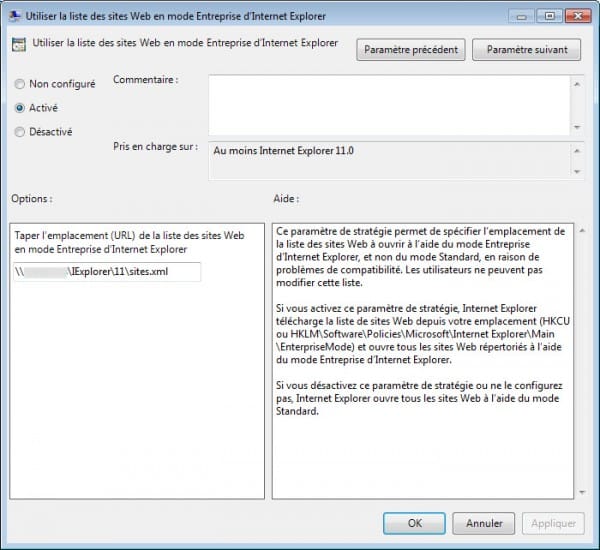
Task: Click the sites.xml URL input field
Action: coord(107,272)
